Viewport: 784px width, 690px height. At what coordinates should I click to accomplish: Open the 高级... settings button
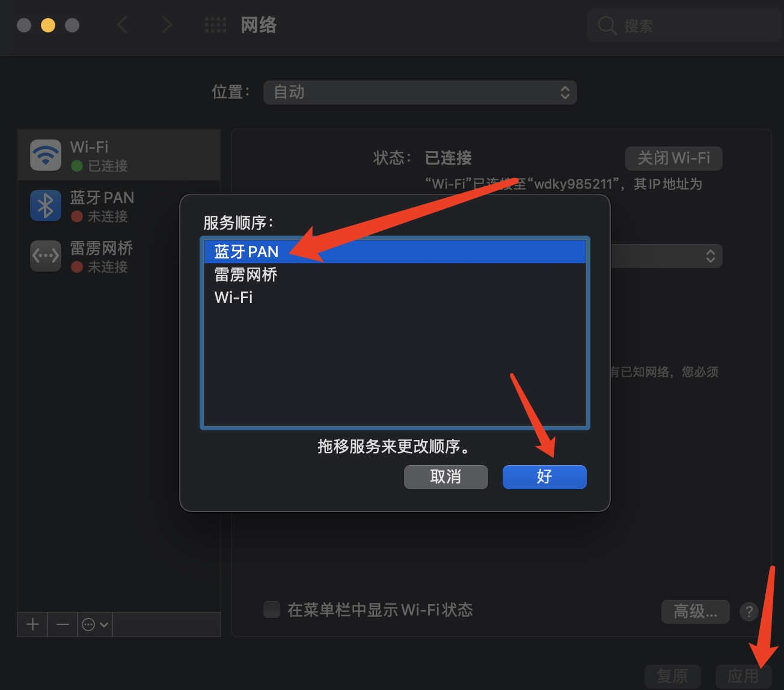pyautogui.click(x=695, y=611)
